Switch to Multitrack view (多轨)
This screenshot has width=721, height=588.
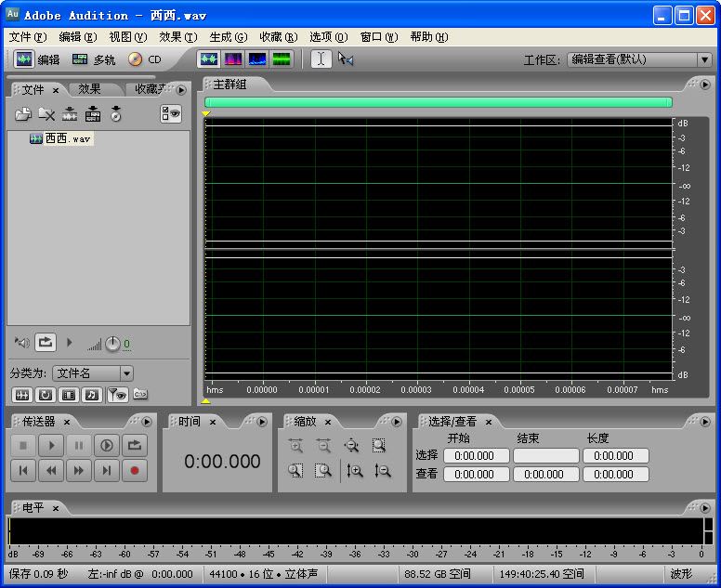(93, 59)
